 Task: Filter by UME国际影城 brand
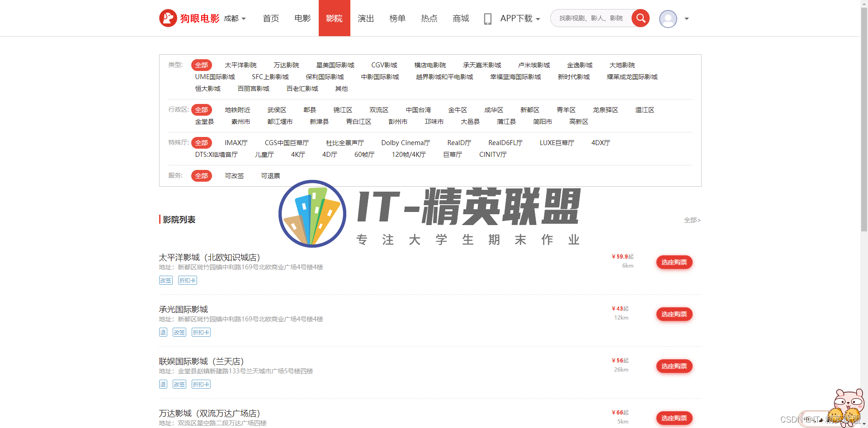(x=215, y=77)
